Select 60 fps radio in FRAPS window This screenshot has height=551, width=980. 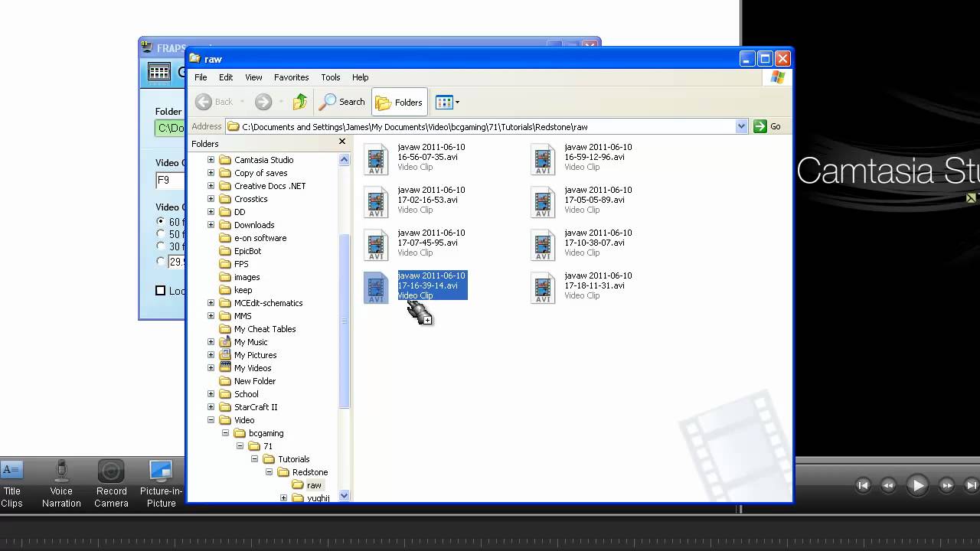click(160, 222)
